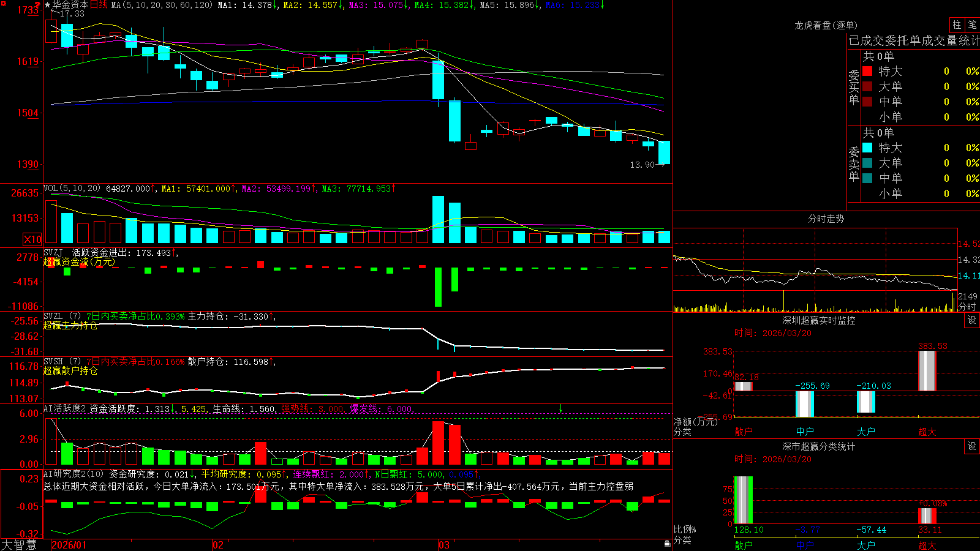
Task: Click the red question-mark help icon at top-left
Action: coord(38,5)
